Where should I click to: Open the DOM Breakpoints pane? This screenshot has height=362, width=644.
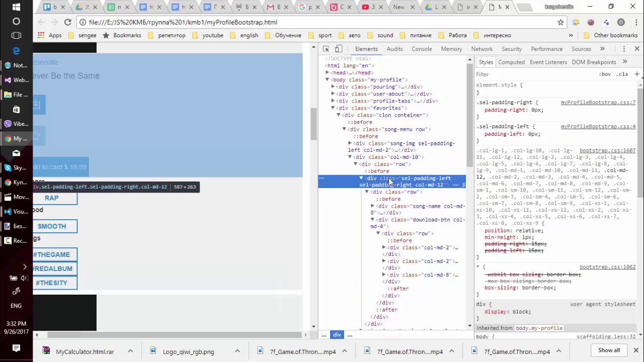click(x=594, y=62)
